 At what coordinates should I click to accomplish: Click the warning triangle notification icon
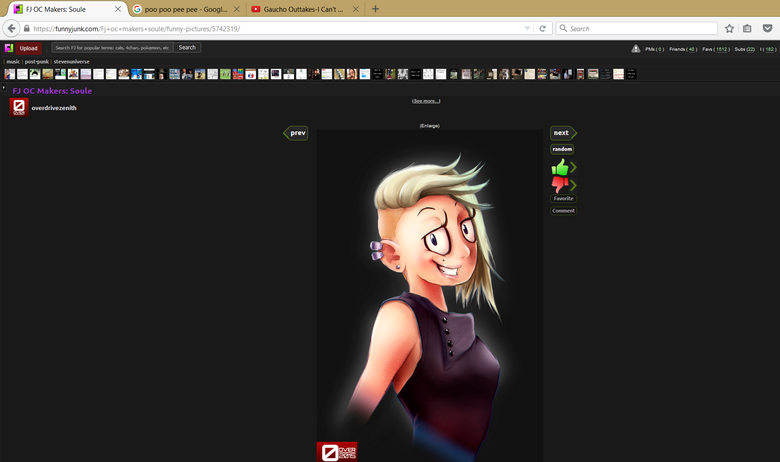[636, 48]
